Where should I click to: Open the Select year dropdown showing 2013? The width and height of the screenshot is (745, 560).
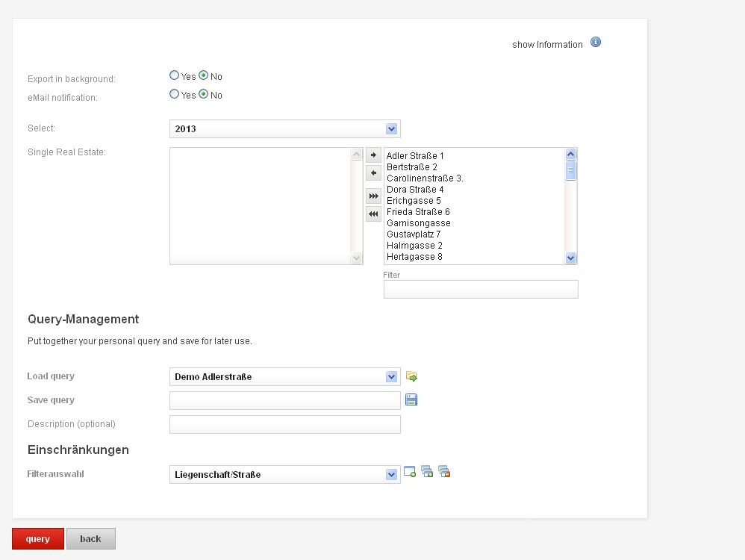(285, 129)
